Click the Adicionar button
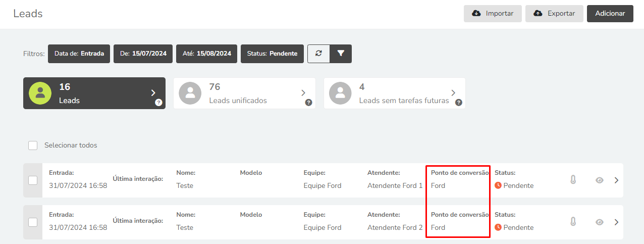The height and width of the screenshot is (244, 644). point(610,14)
